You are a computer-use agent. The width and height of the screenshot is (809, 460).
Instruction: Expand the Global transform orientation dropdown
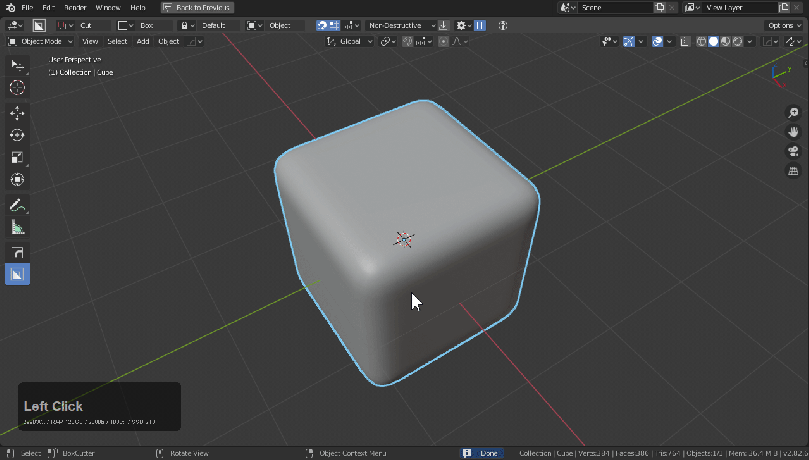(x=351, y=42)
